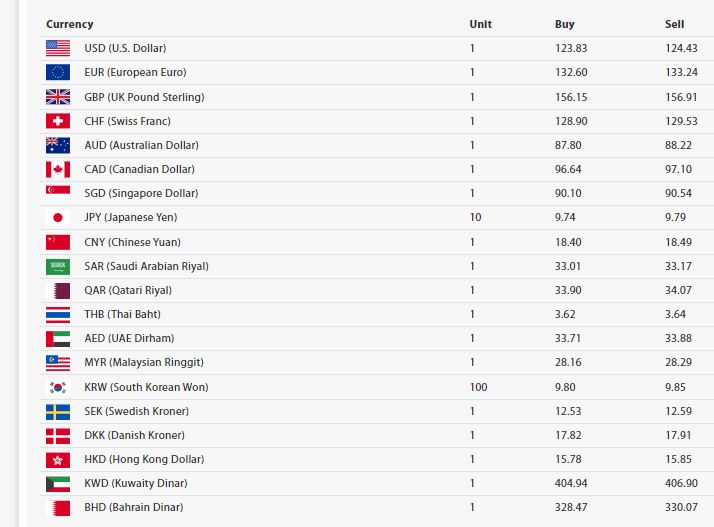Select the South Korean flag icon
This screenshot has height=527, width=714.
(x=58, y=388)
